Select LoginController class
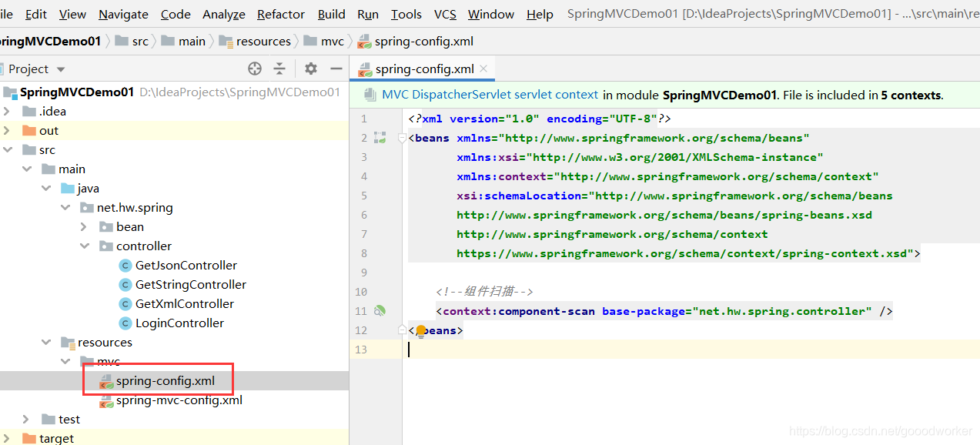 (x=179, y=323)
